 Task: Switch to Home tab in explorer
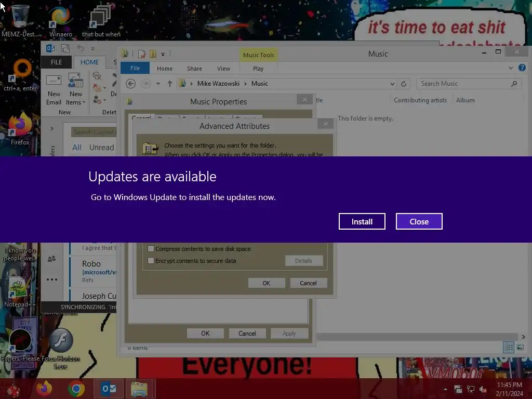[x=165, y=69]
